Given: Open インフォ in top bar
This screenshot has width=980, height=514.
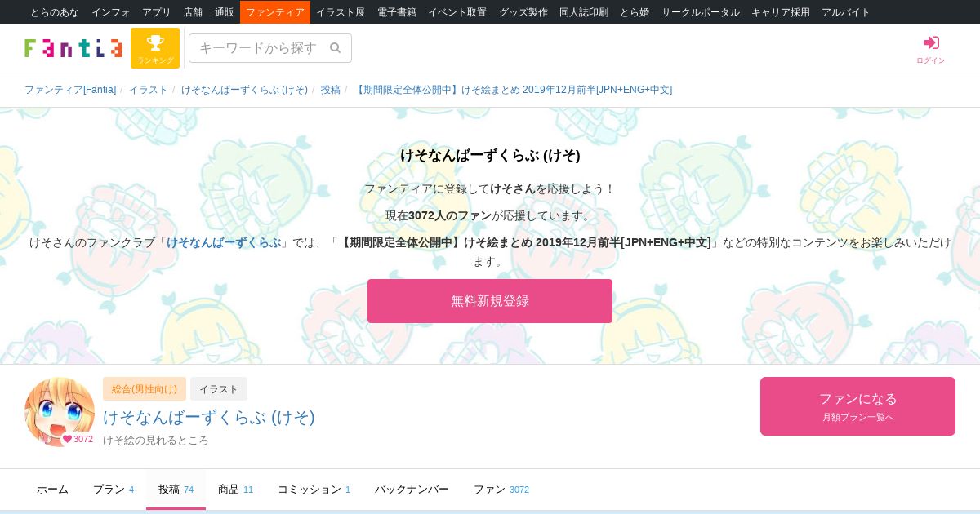Looking at the screenshot, I should tap(110, 12).
